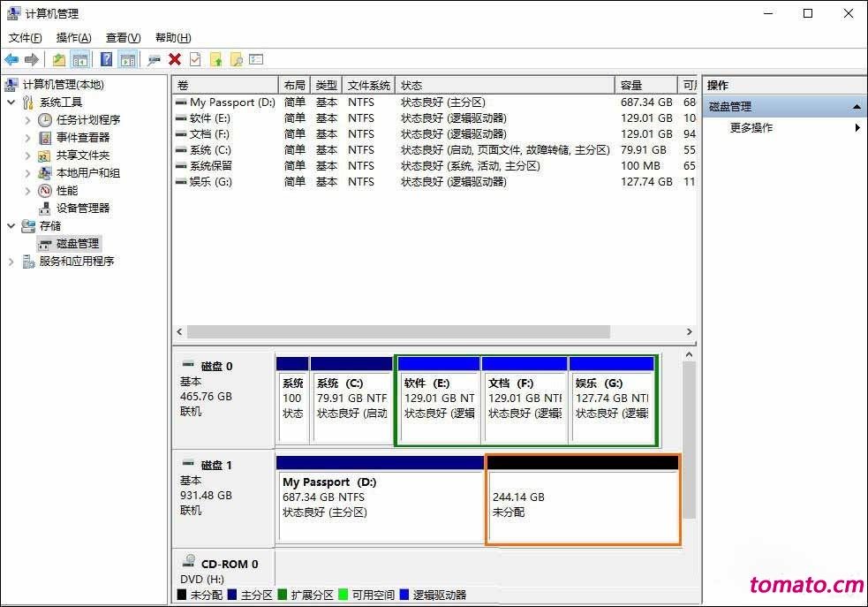Toggle the show/hide console tree icon
The width and height of the screenshot is (868, 607).
[80, 59]
